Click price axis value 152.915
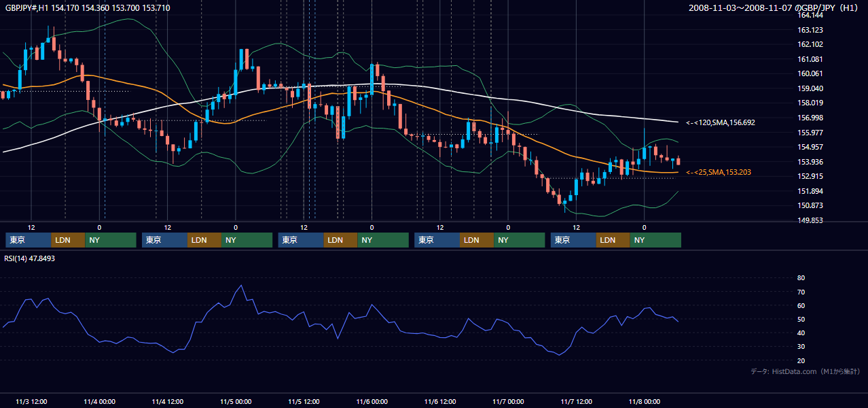 (x=810, y=176)
